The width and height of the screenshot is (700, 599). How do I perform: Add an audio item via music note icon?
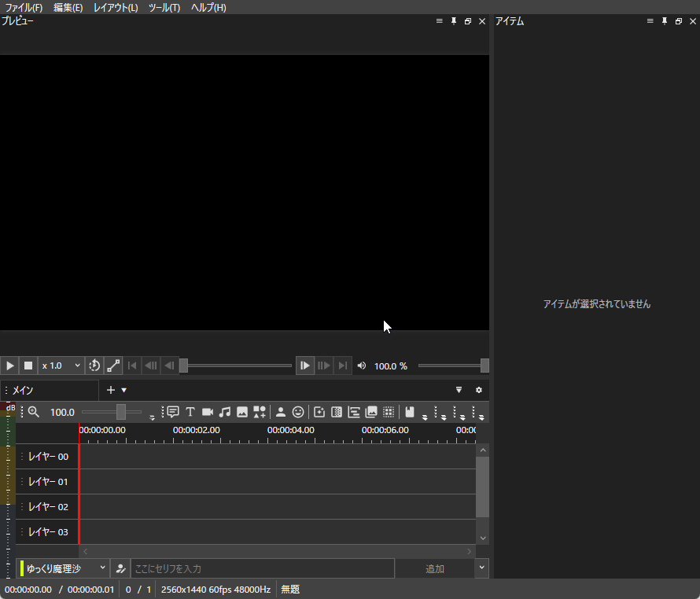223,412
